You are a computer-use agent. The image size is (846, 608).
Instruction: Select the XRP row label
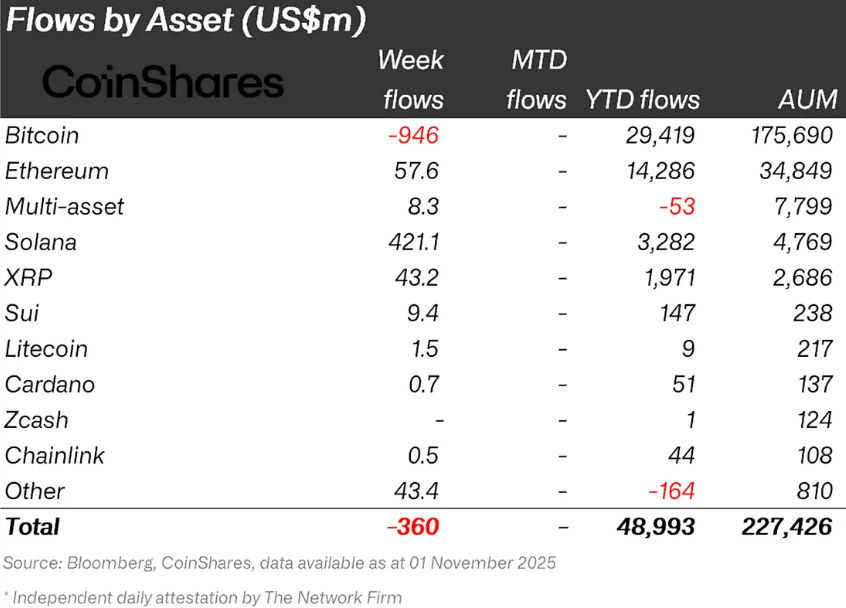(x=27, y=278)
